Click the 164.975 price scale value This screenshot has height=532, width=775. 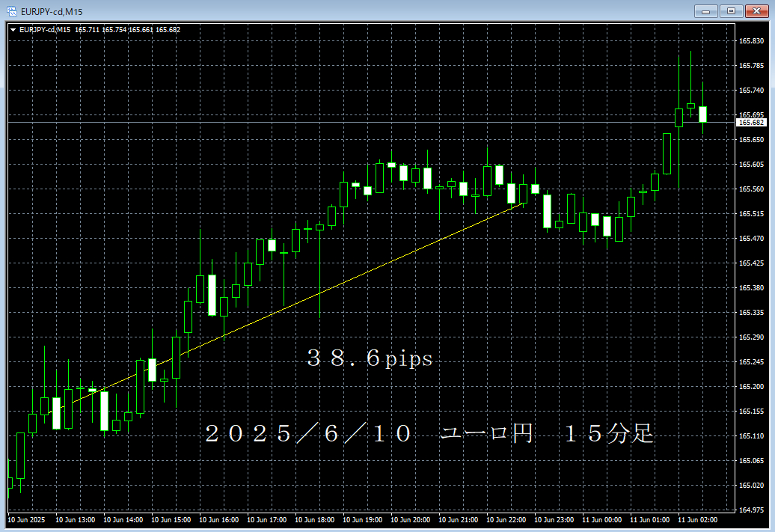751,510
